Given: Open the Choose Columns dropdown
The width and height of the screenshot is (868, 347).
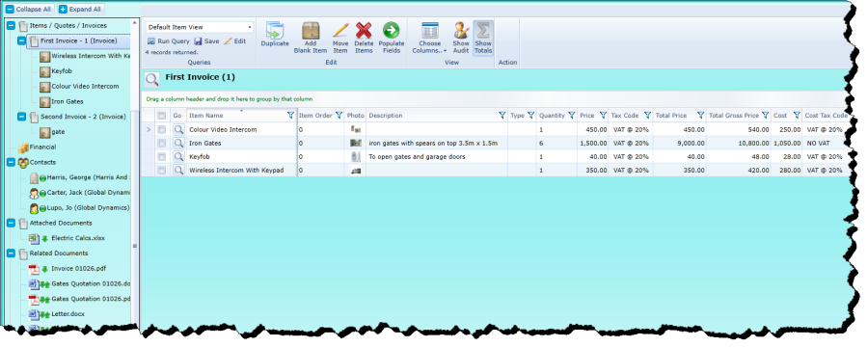Looking at the screenshot, I should tap(429, 38).
